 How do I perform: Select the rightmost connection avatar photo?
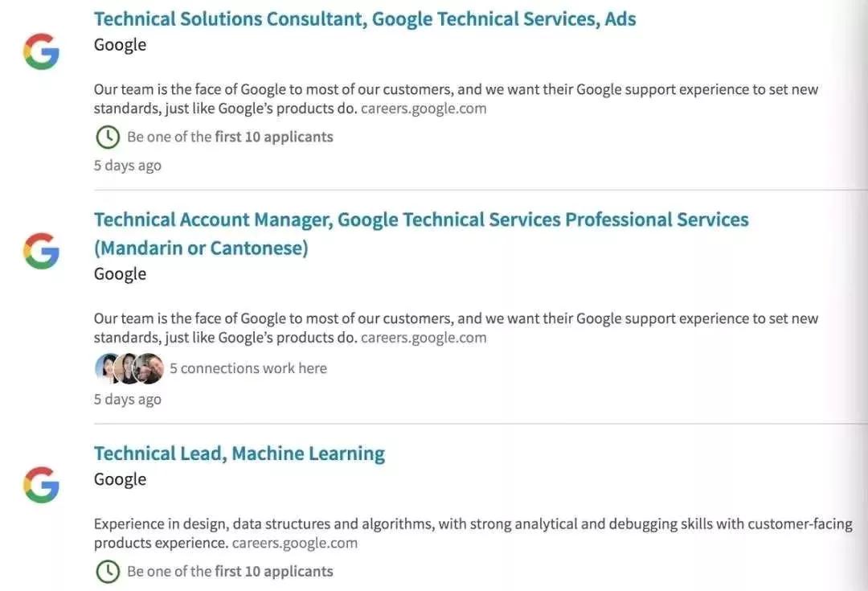click(x=149, y=368)
